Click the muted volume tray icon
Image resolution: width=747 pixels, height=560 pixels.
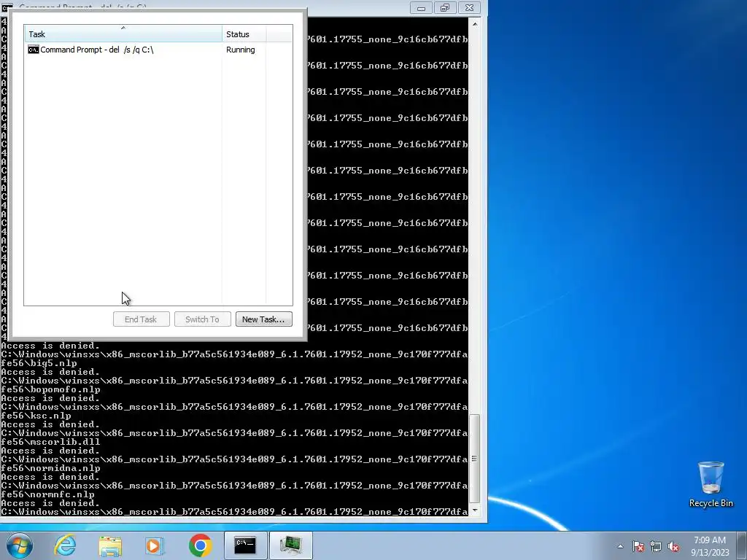tap(673, 546)
